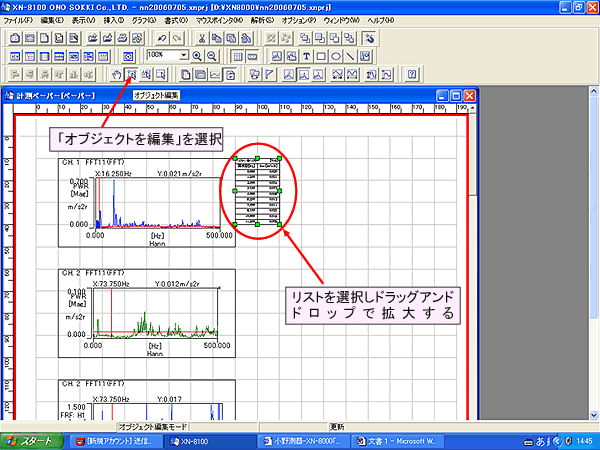
Task: Select the Ellipse shape tool
Action: click(x=336, y=56)
